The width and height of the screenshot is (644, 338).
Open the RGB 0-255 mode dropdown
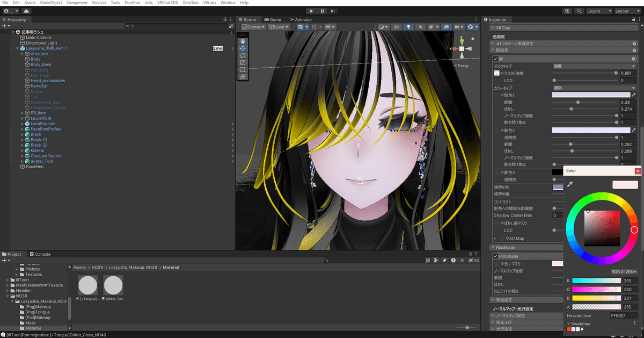(x=625, y=272)
